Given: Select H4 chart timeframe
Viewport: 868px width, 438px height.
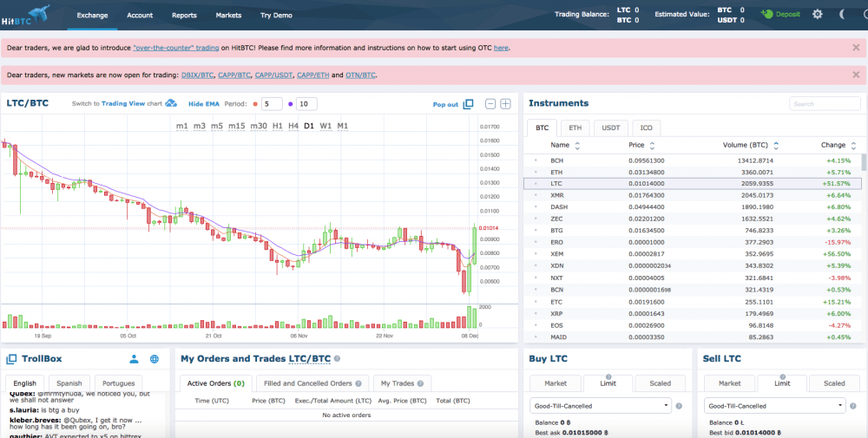Looking at the screenshot, I should 293,126.
